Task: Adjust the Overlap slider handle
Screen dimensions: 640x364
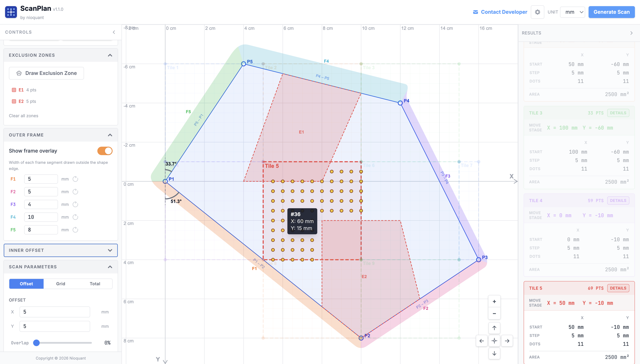Action: point(36,343)
